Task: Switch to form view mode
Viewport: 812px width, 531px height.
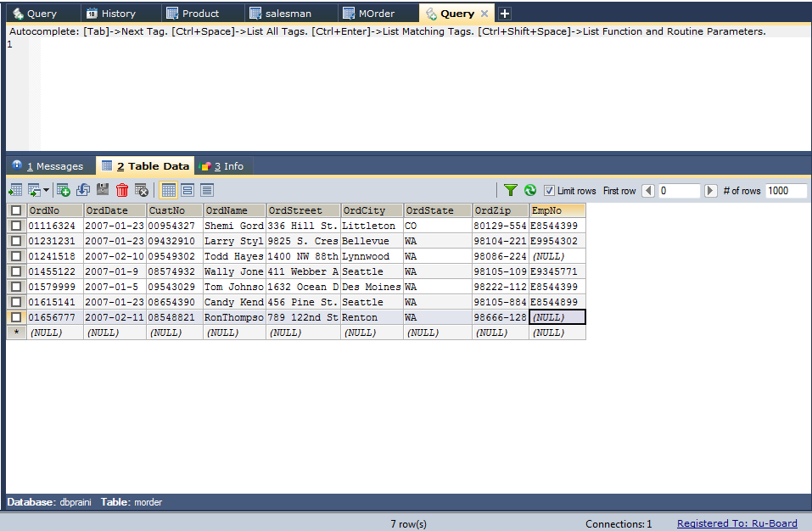Action: pos(188,190)
